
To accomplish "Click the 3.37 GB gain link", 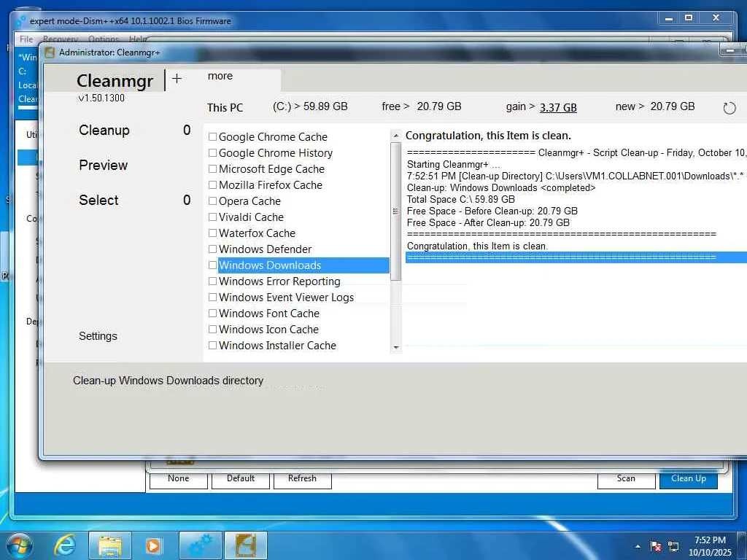I will click(558, 107).
